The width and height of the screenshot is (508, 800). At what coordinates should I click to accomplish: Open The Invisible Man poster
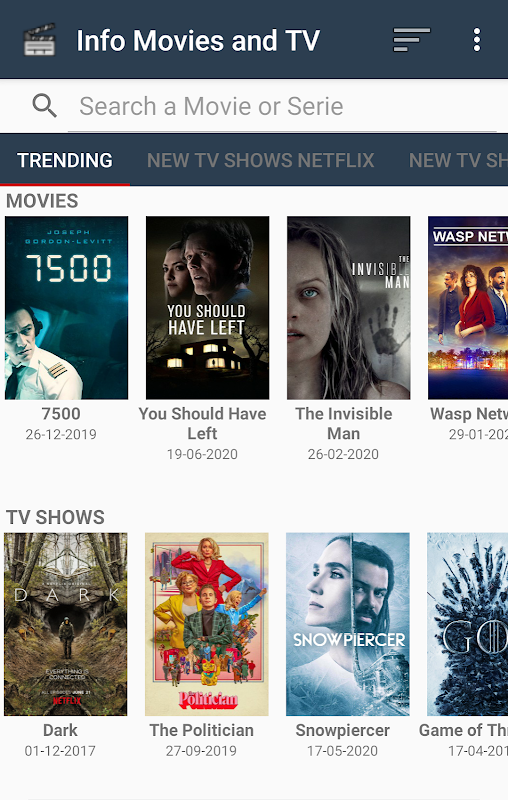point(348,308)
